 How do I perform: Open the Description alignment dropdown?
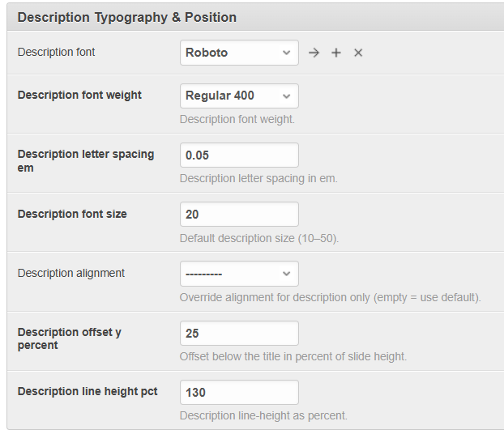pyautogui.click(x=239, y=274)
